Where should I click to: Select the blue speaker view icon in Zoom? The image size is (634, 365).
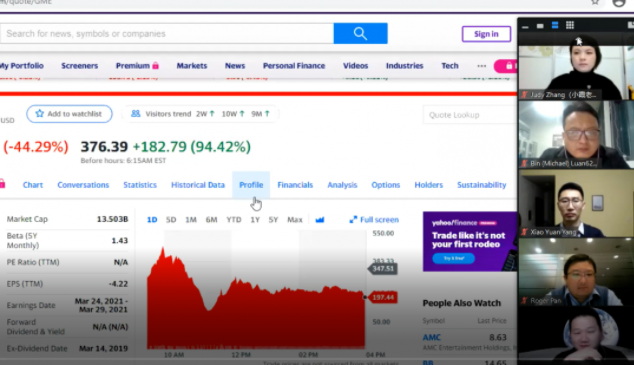(555, 25)
